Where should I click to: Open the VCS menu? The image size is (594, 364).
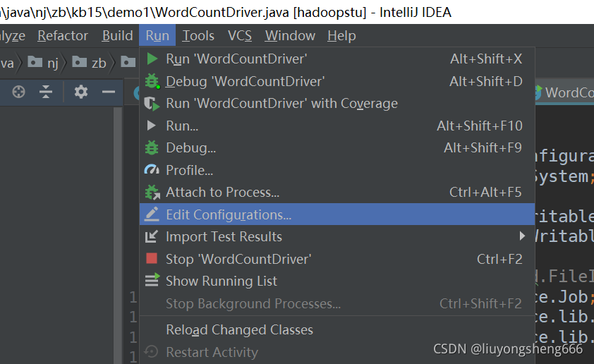[x=240, y=35]
